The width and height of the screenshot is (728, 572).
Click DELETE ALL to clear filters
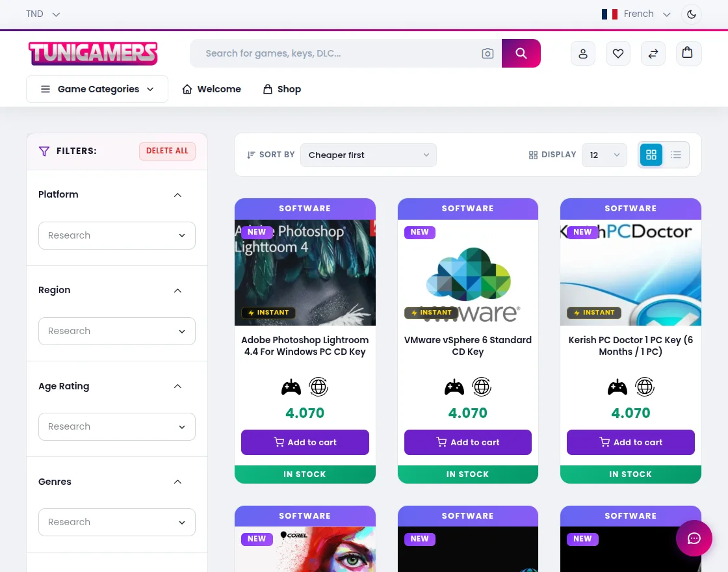(167, 150)
